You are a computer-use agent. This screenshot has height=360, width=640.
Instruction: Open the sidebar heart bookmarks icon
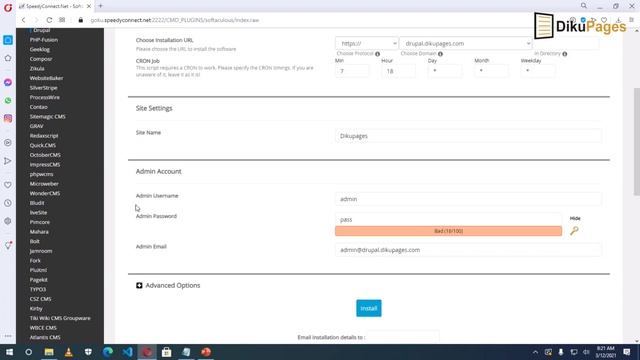click(8, 185)
